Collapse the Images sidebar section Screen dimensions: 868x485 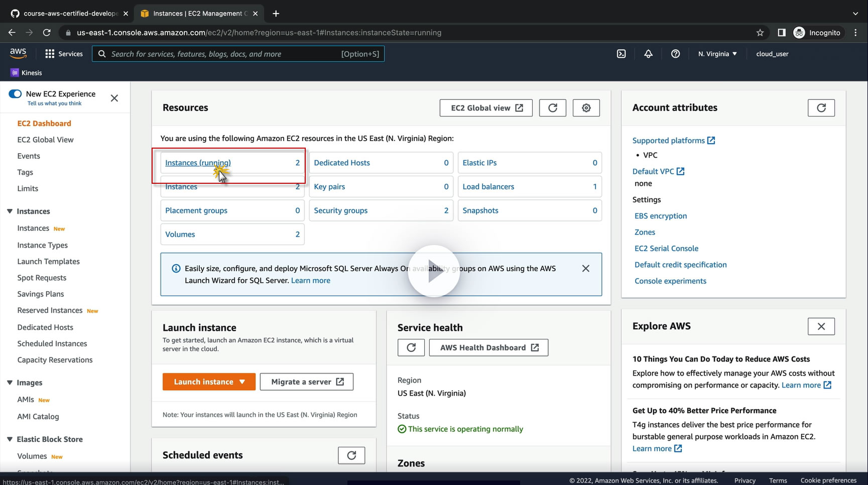point(10,383)
